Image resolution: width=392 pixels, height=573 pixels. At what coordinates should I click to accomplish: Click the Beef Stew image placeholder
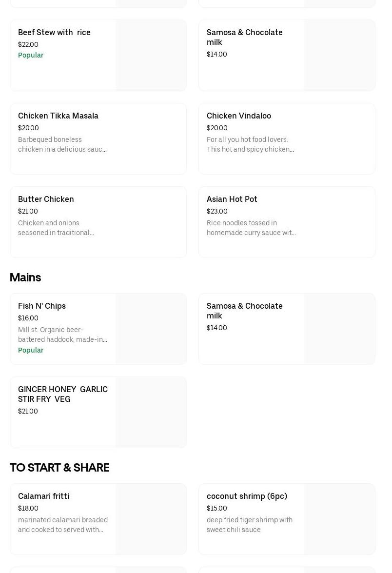click(151, 56)
